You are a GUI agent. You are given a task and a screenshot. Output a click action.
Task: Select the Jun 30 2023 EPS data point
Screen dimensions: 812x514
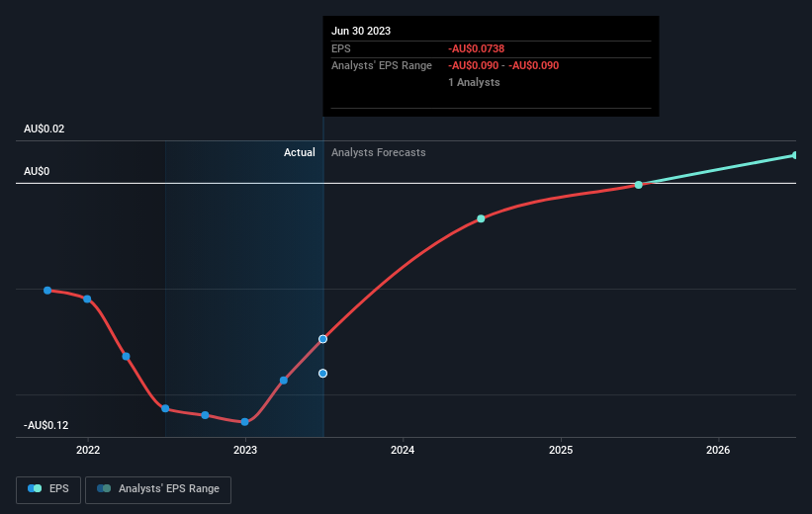coord(322,339)
